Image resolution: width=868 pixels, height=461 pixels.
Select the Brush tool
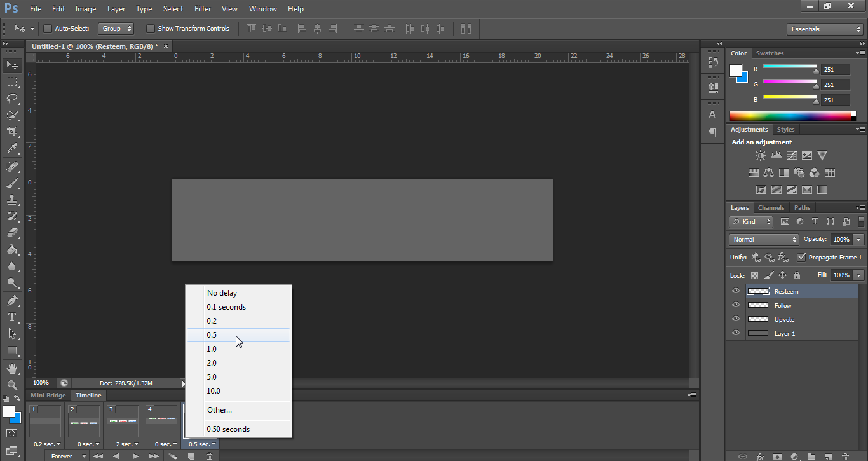[x=12, y=183]
